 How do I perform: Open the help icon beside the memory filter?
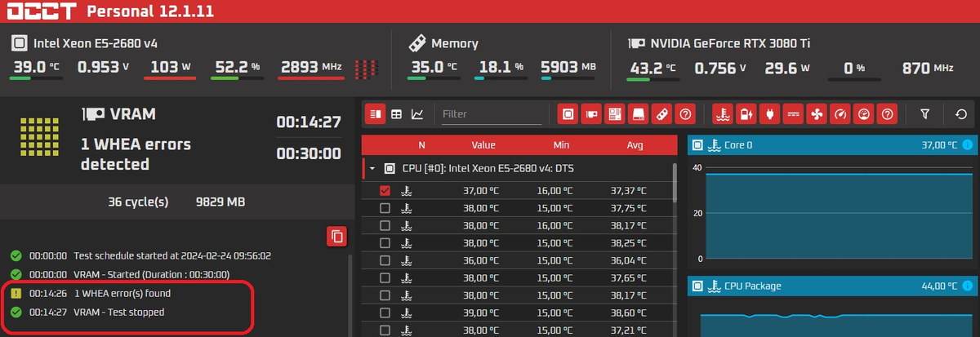[686, 114]
